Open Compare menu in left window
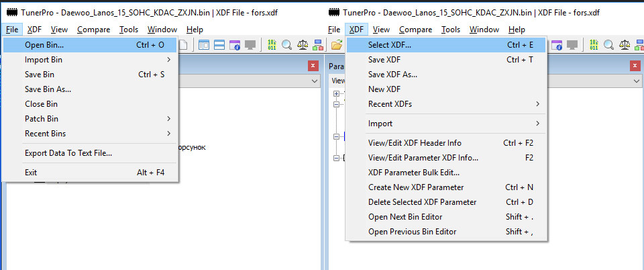This screenshot has width=644, height=270. click(94, 30)
